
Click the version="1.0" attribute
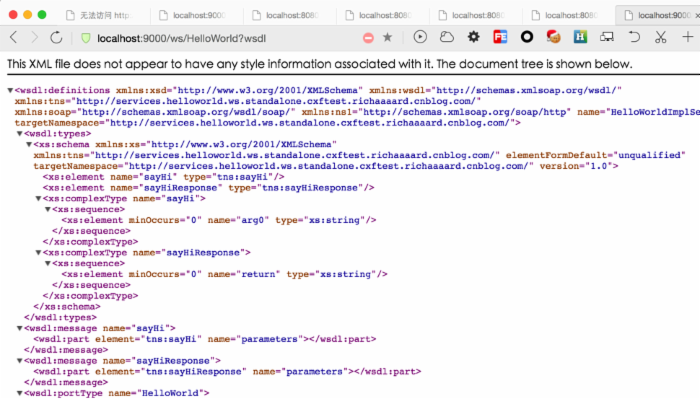[576, 166]
